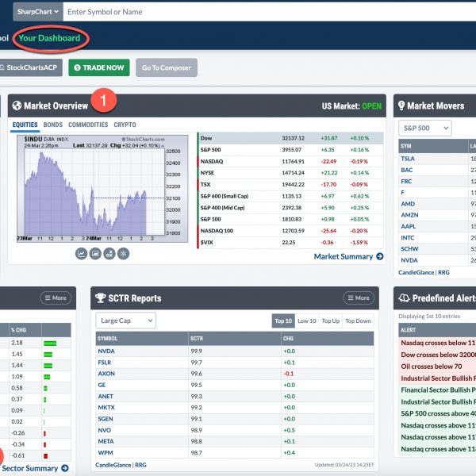Viewport: 476px width, 476px height.
Task: Open the Market Summary link
Action: pos(348,256)
